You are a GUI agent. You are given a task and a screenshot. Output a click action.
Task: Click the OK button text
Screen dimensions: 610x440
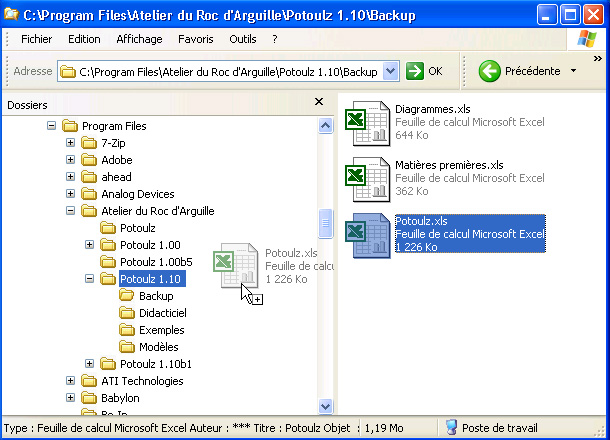coord(435,71)
